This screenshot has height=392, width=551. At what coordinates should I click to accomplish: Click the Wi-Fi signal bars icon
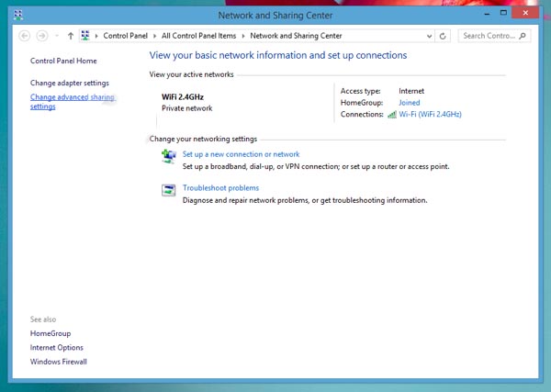(392, 115)
